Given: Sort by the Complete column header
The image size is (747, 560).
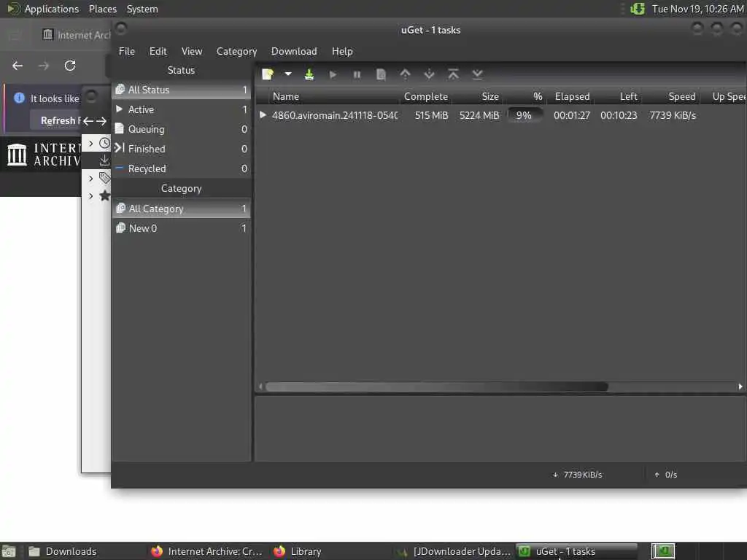Looking at the screenshot, I should tap(425, 97).
